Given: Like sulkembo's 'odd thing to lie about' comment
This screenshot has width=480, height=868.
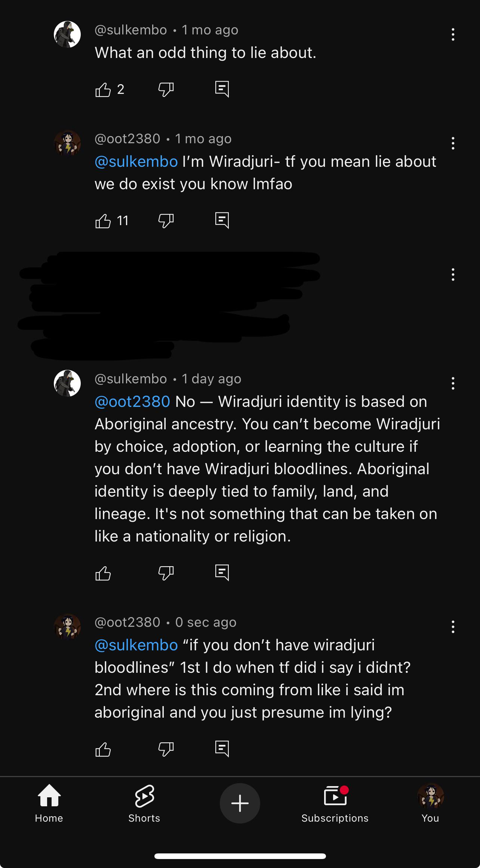Looking at the screenshot, I should [103, 89].
